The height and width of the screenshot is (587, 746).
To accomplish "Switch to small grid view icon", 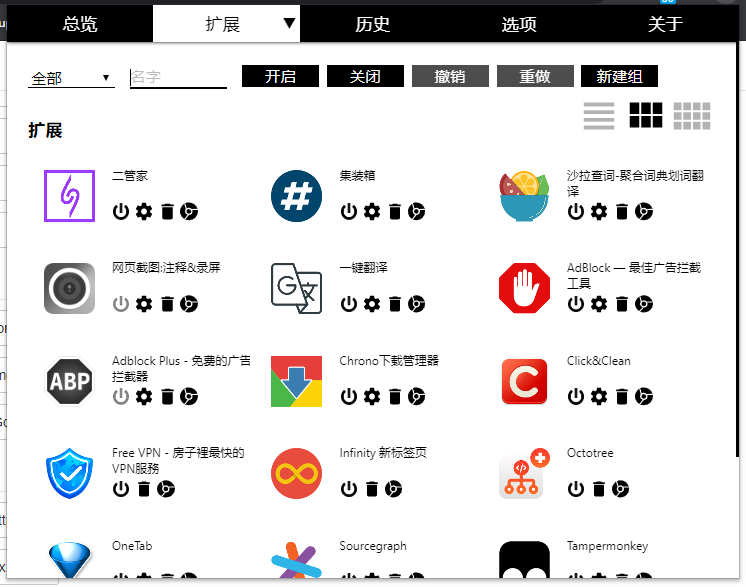I will point(692,116).
